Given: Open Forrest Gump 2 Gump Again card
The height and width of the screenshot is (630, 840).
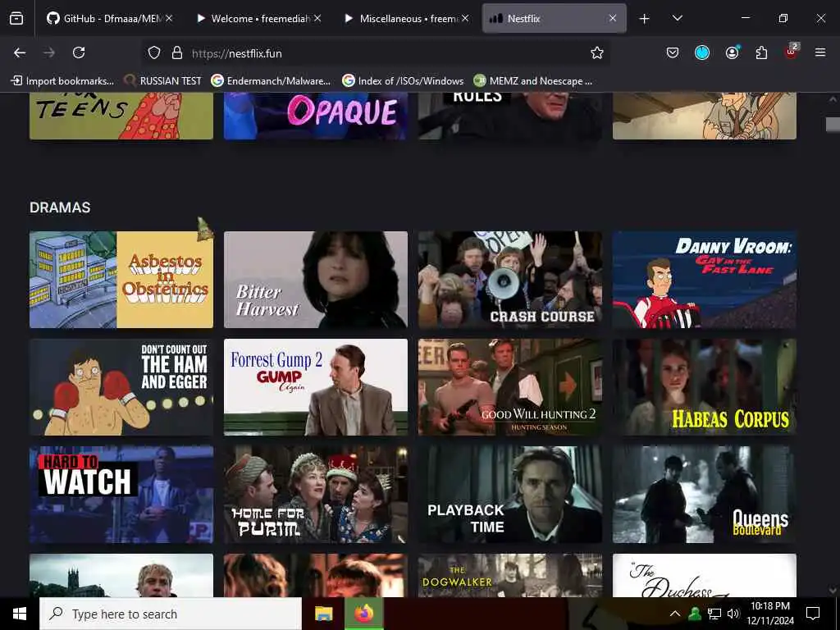Looking at the screenshot, I should [316, 387].
